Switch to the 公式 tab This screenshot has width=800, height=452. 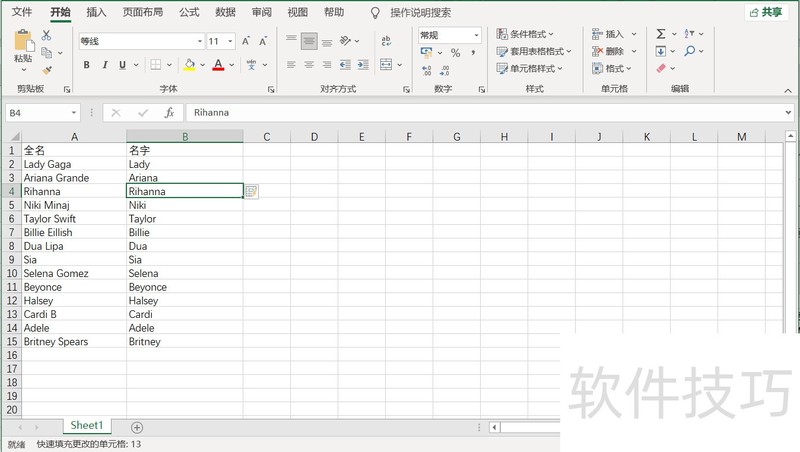tap(189, 12)
